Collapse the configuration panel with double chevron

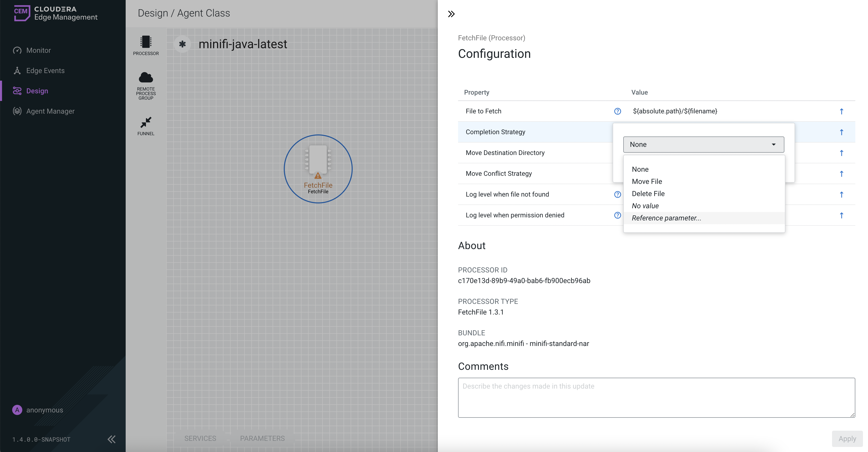point(451,14)
